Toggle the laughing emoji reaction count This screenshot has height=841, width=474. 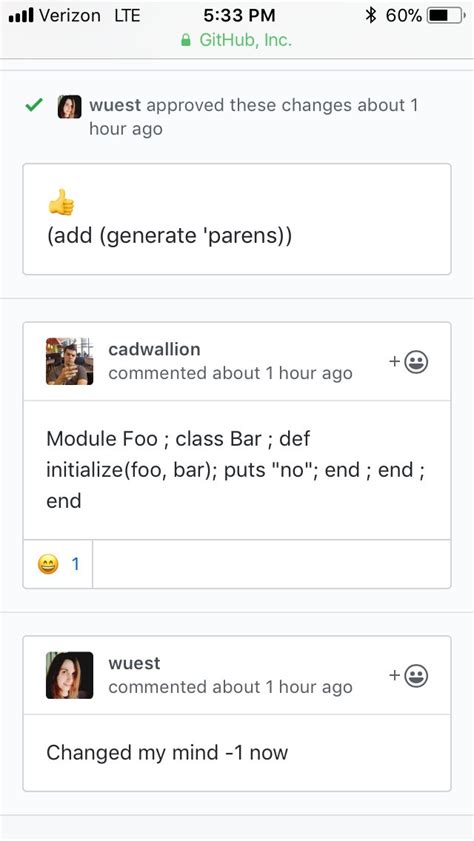click(58, 564)
